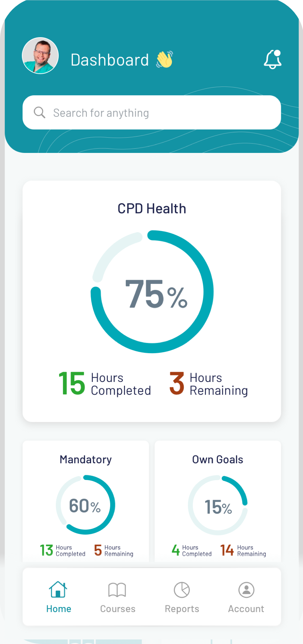The width and height of the screenshot is (303, 644).
Task: Switch to the Courses tab label
Action: (x=118, y=609)
